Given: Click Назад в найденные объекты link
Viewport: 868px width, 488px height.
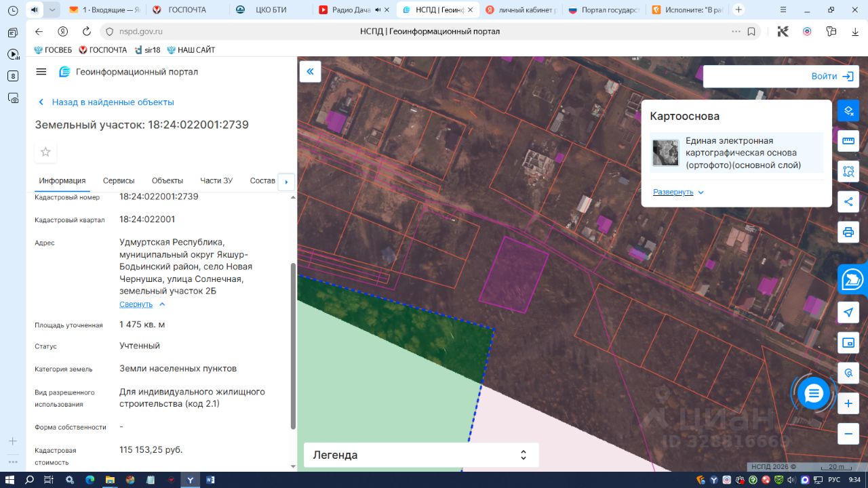Looking at the screenshot, I should pyautogui.click(x=113, y=102).
